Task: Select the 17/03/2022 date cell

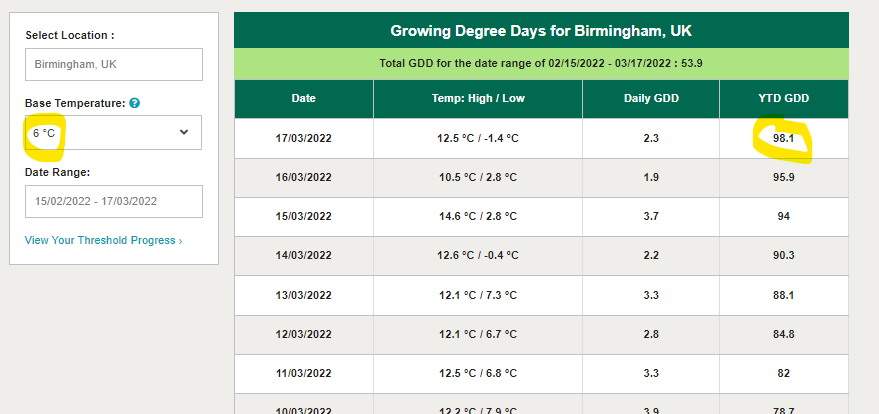Action: click(x=303, y=138)
